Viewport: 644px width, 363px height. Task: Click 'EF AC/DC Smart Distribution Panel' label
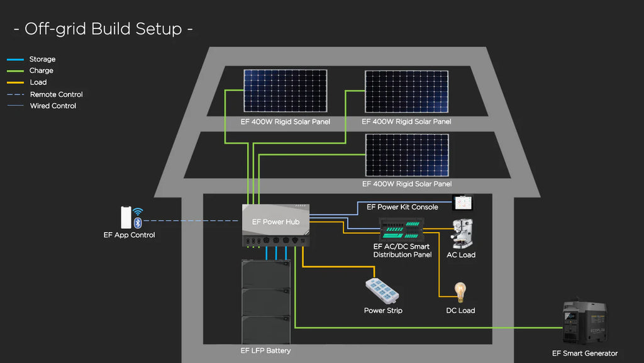tap(402, 250)
